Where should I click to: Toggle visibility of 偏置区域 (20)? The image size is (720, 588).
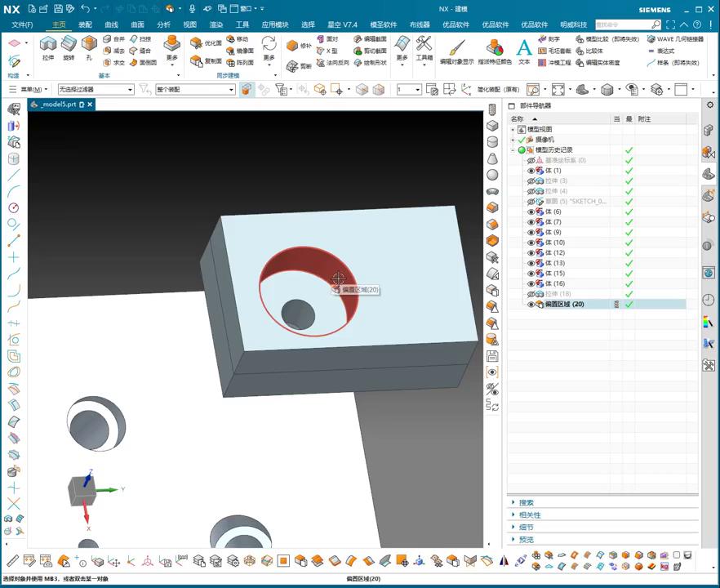(x=531, y=305)
